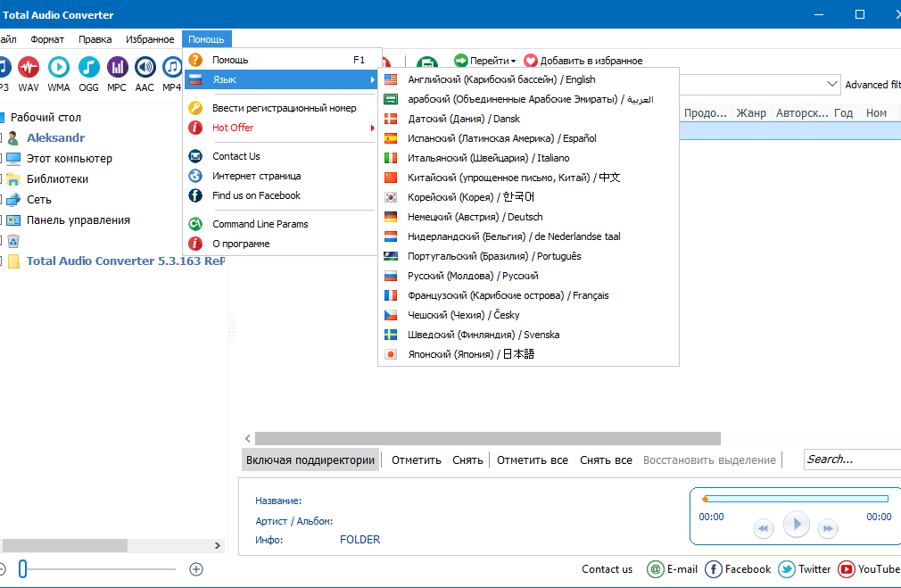
Task: Expand the Язык language submenu
Action: pos(280,79)
